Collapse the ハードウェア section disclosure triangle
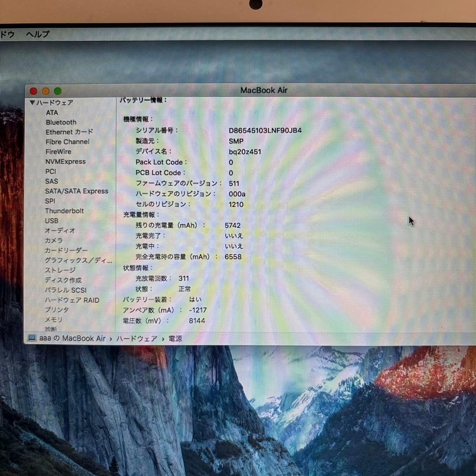The height and width of the screenshot is (476, 476). pyautogui.click(x=32, y=102)
